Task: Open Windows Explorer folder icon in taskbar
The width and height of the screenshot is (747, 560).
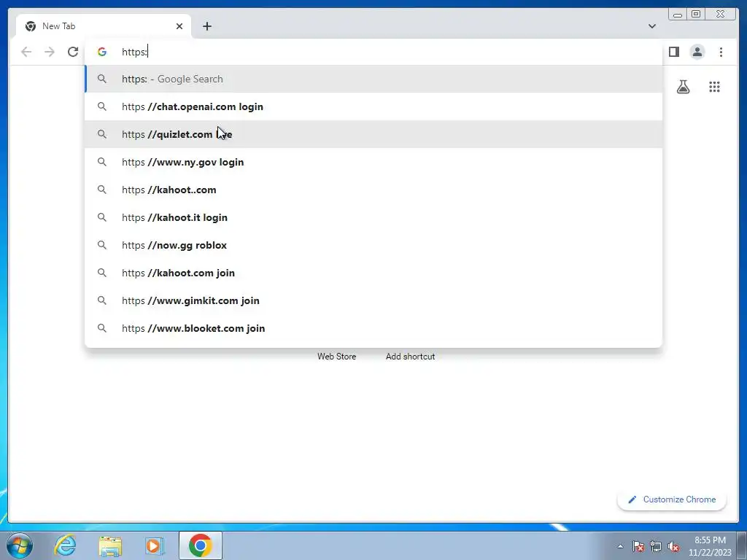Action: point(110,545)
